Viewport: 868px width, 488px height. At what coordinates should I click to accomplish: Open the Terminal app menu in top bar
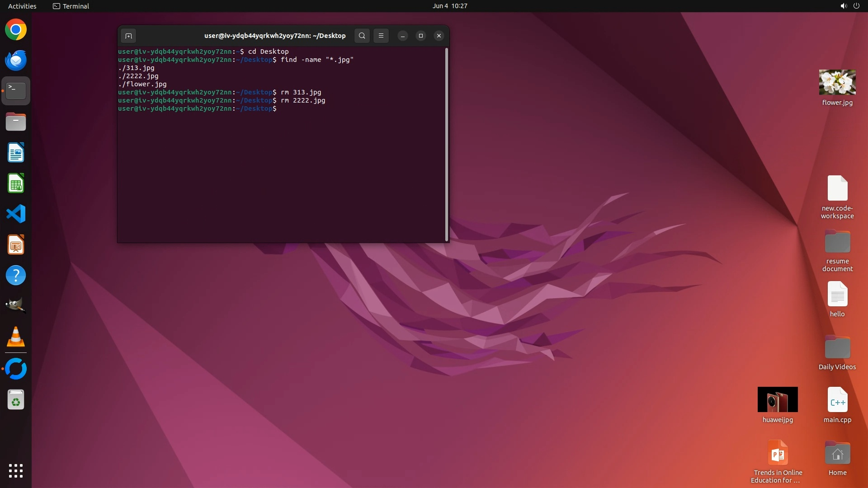click(71, 6)
